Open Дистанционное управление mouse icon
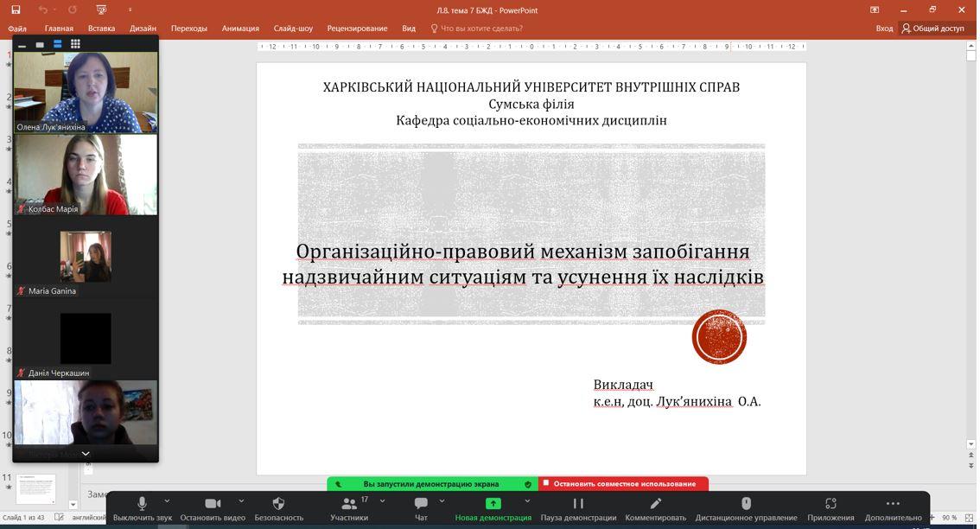The width and height of the screenshot is (980, 529). [746, 504]
